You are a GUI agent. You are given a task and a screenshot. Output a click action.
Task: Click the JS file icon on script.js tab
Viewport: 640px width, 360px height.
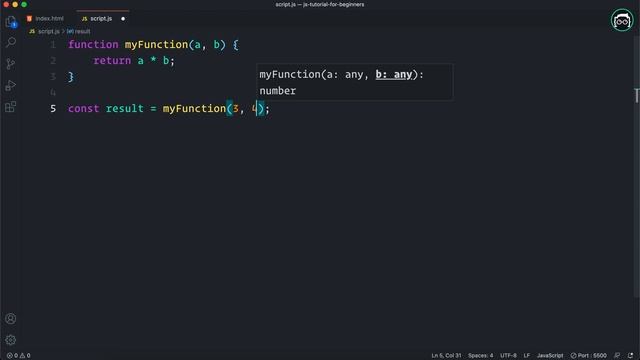pyautogui.click(x=84, y=19)
